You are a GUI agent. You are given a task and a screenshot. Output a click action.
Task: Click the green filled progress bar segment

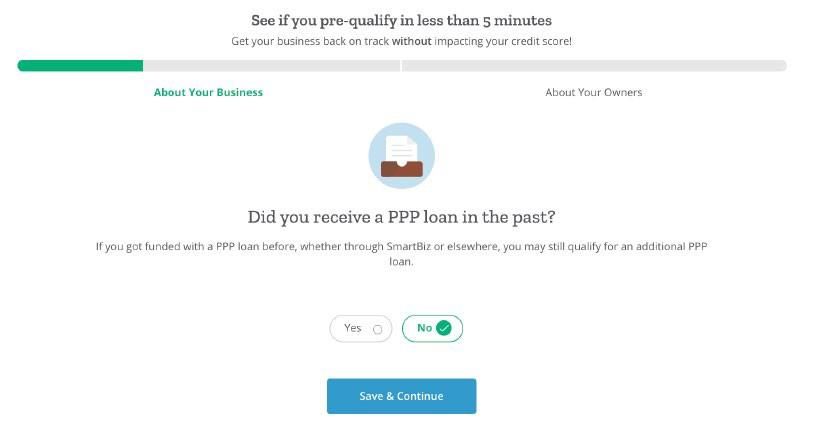point(80,66)
